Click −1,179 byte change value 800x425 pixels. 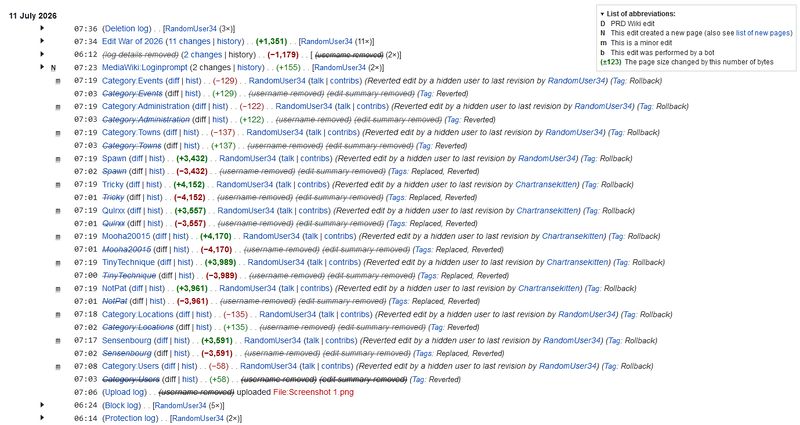tap(283, 55)
